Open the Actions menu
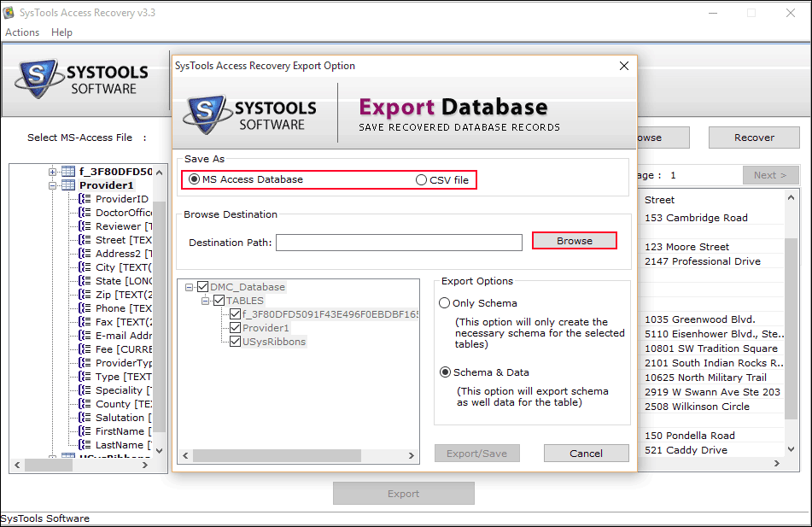This screenshot has width=812, height=527. [x=22, y=32]
